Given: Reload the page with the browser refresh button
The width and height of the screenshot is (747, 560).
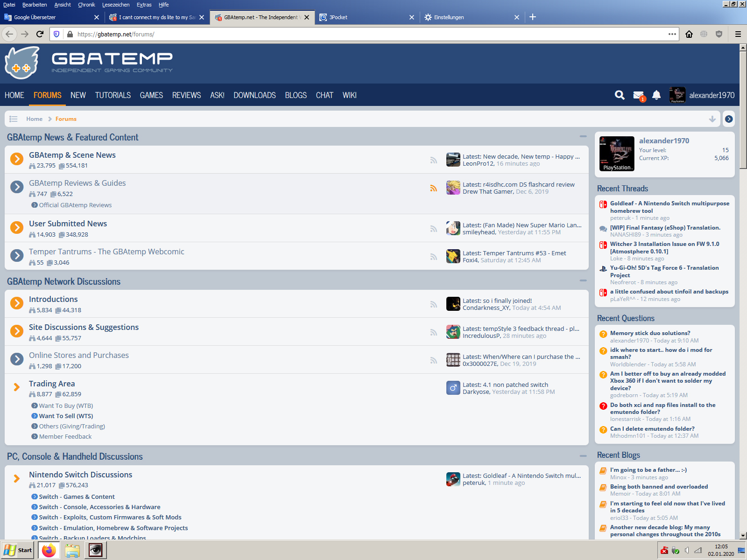Looking at the screenshot, I should 40,34.
